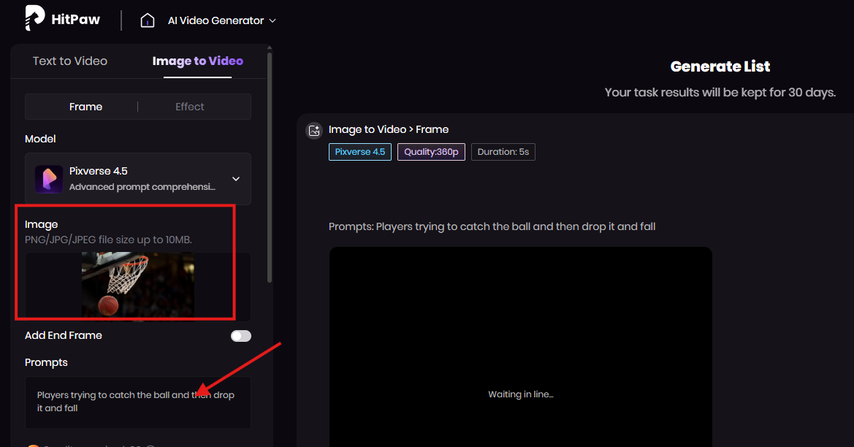
Task: Expand the Pixverse 4.5 model selector
Action: [x=236, y=179]
